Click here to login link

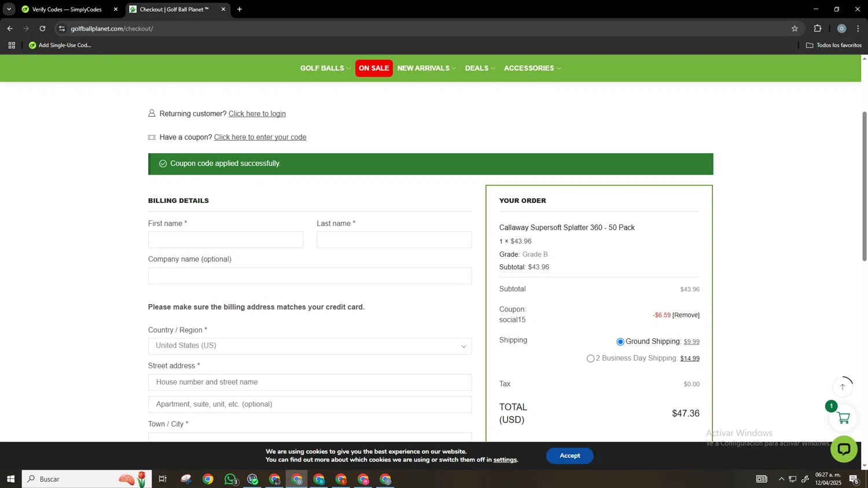257,114
